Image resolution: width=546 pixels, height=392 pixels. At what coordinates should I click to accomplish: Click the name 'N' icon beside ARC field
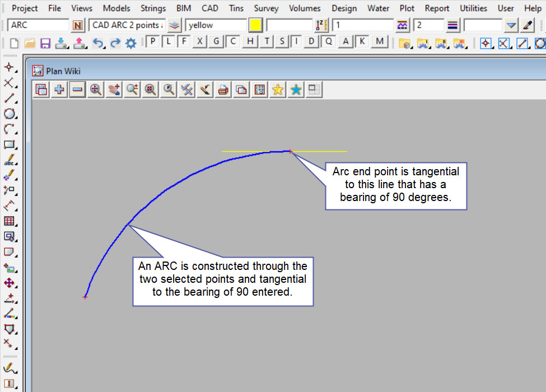[x=78, y=25]
